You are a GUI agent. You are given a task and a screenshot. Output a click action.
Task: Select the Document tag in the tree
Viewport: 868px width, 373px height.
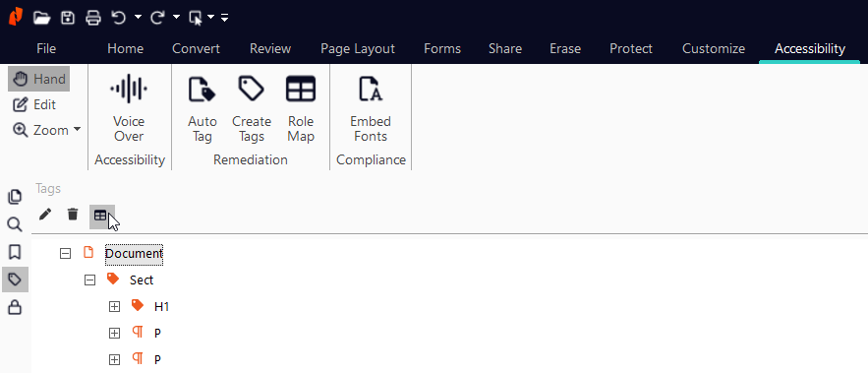point(134,254)
